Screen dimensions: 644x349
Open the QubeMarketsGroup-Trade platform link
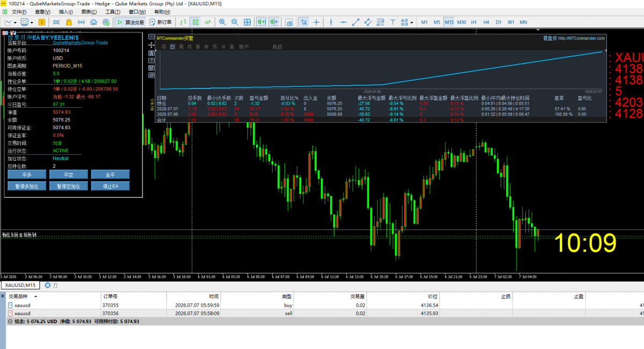pyautogui.click(x=80, y=43)
